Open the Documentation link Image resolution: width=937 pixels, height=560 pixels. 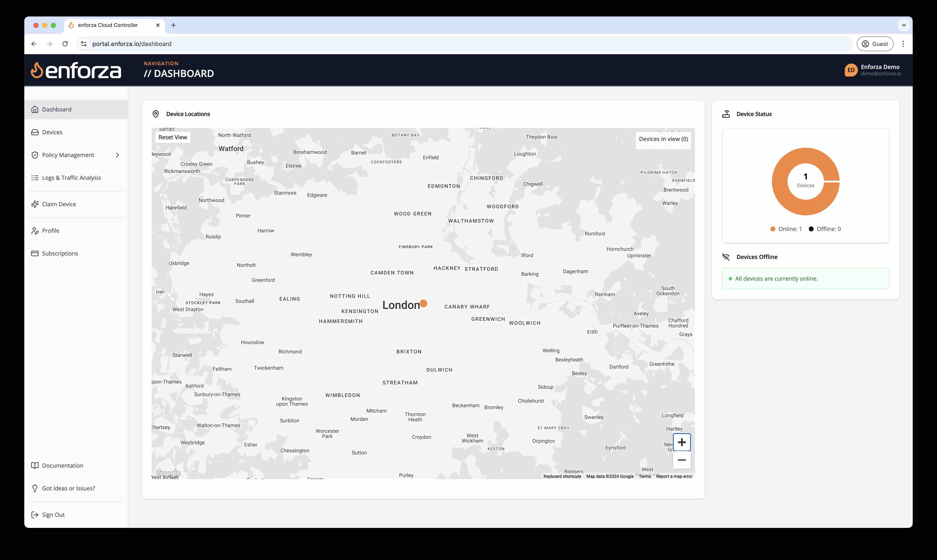(x=76, y=465)
